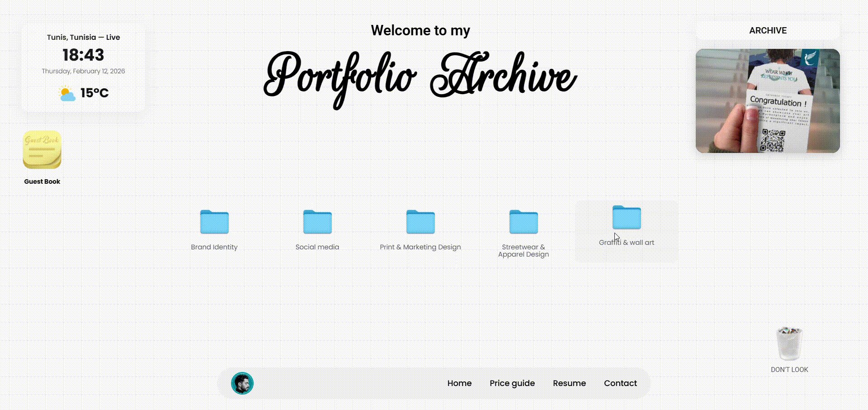Click the 15°C temperature reading

[94, 92]
